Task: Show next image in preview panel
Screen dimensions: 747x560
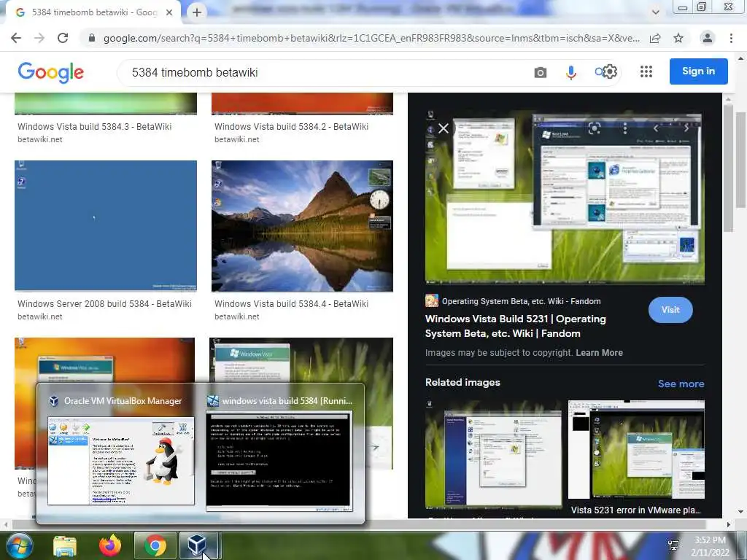Action: click(x=686, y=128)
